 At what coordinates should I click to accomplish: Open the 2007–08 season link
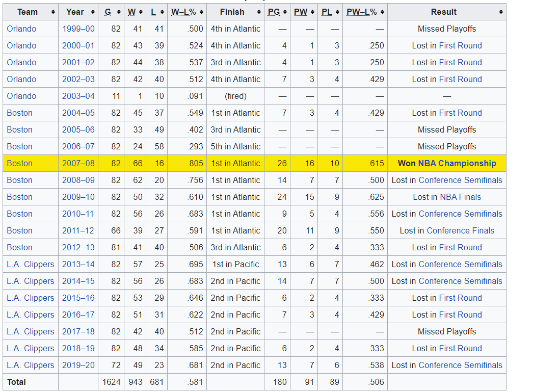coord(78,164)
